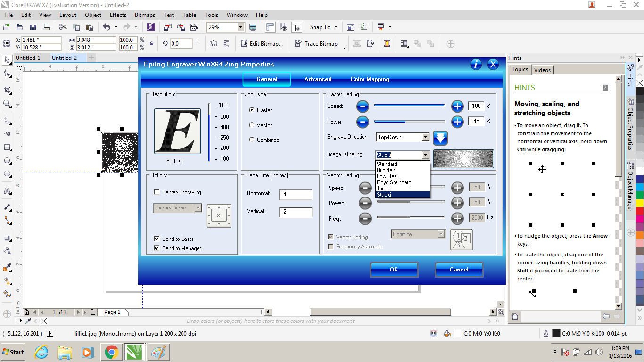Viewport: 644px width, 362px height.
Task: Open the Bitmaps menu
Action: tap(145, 15)
